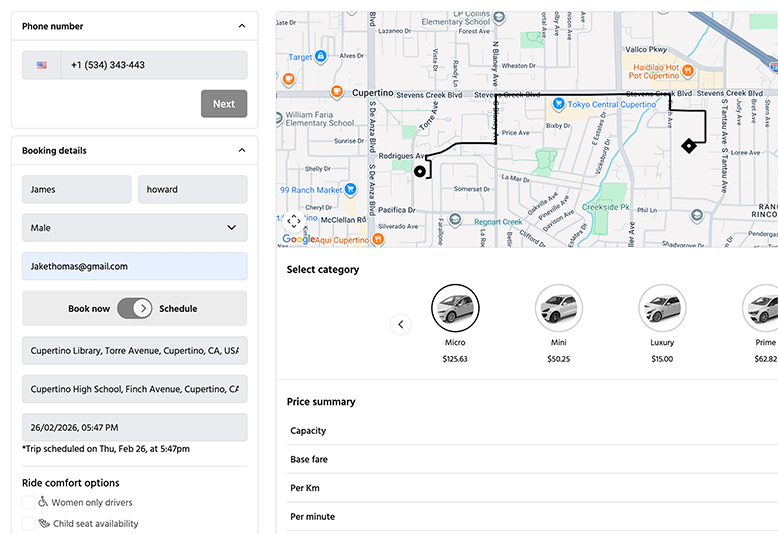Click the wheelchair icon beside Women only drivers

click(x=43, y=502)
